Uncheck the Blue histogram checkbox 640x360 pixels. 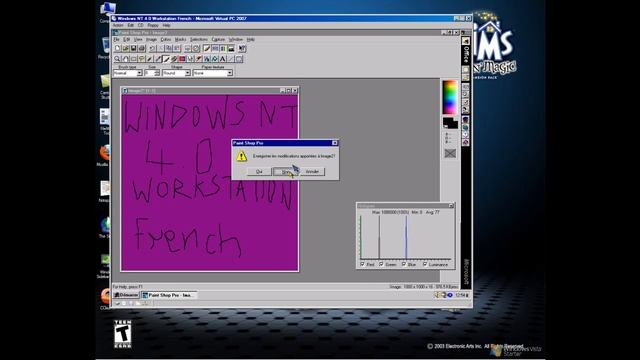(404, 264)
